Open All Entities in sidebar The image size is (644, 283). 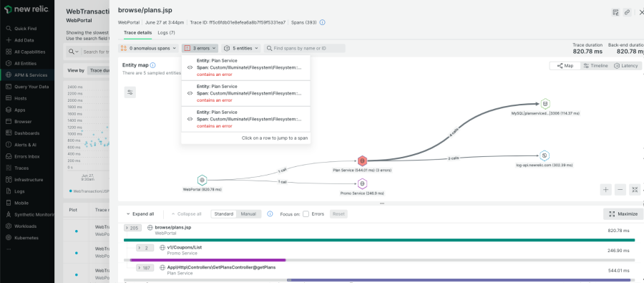[25, 63]
